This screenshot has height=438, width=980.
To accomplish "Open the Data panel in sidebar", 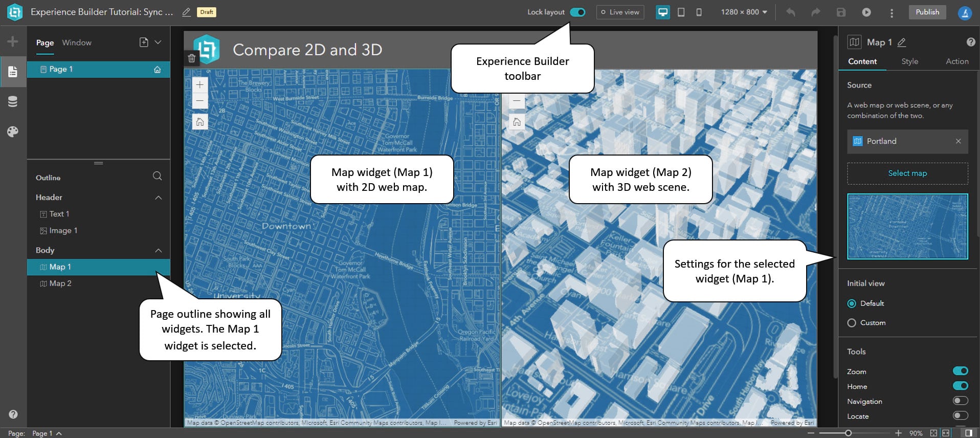I will (x=13, y=102).
